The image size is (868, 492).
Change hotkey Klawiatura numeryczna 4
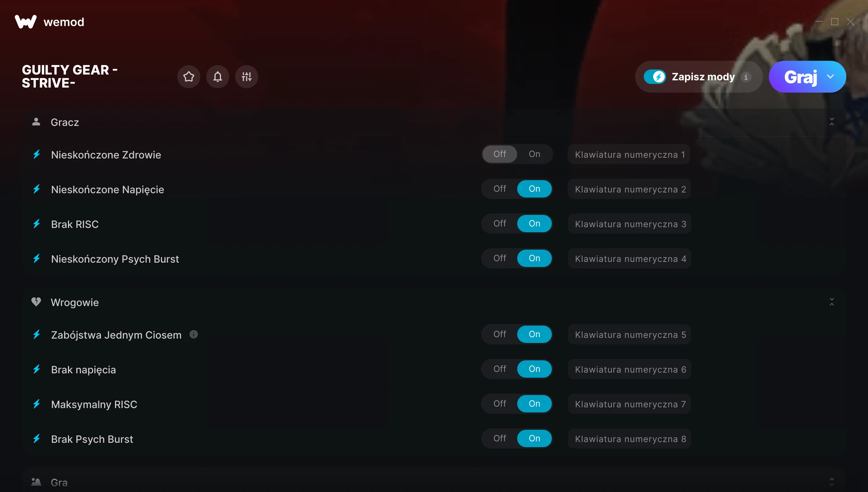630,259
